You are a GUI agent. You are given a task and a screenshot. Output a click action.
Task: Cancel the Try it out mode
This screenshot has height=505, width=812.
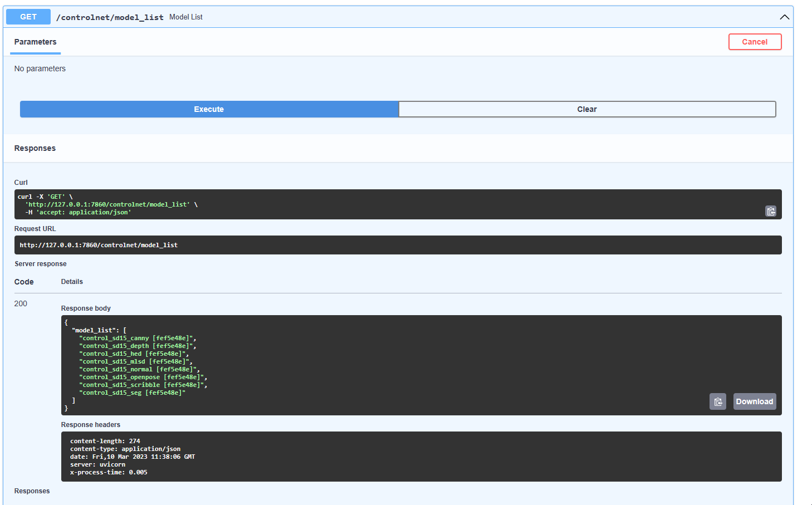[755, 41]
